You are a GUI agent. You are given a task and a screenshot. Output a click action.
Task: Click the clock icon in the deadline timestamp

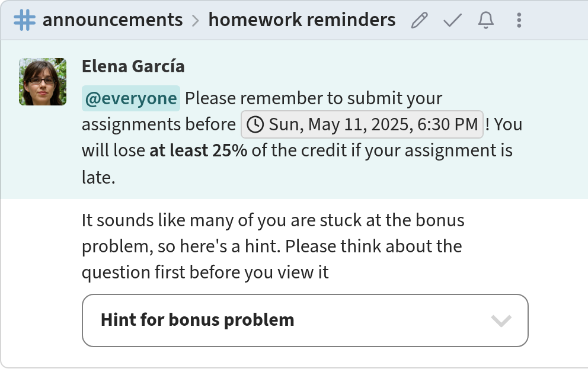pyautogui.click(x=255, y=124)
